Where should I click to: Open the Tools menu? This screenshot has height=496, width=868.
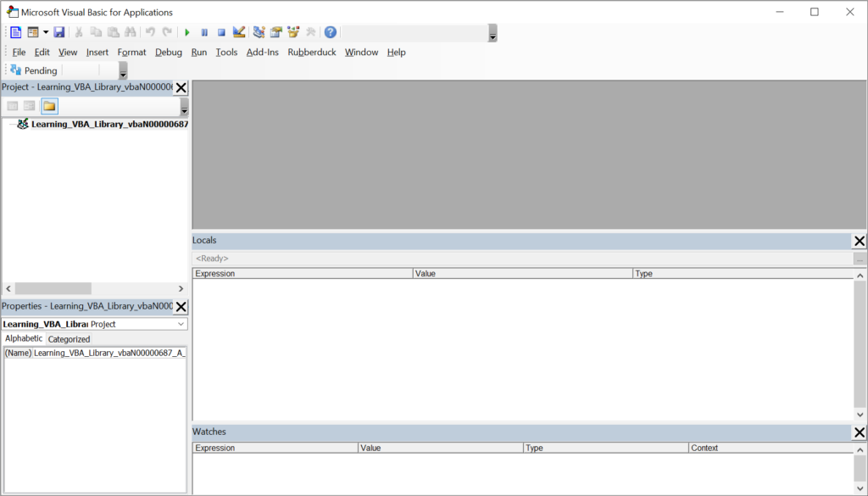click(x=226, y=52)
